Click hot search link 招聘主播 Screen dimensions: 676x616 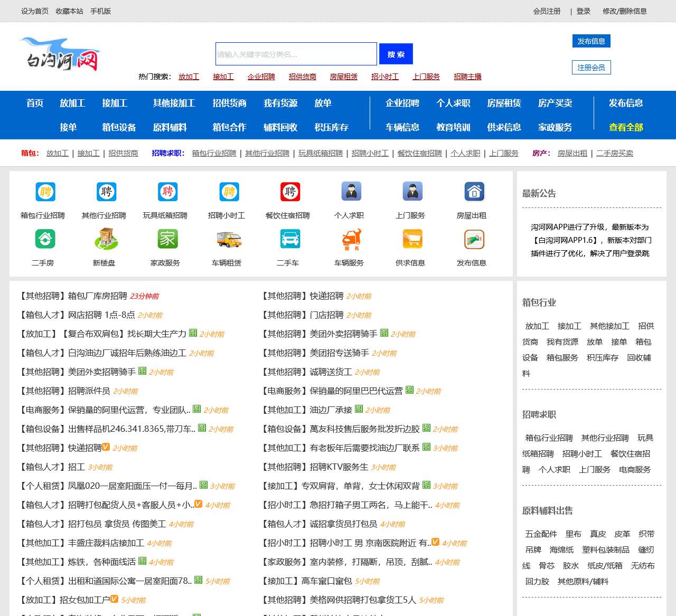point(467,77)
